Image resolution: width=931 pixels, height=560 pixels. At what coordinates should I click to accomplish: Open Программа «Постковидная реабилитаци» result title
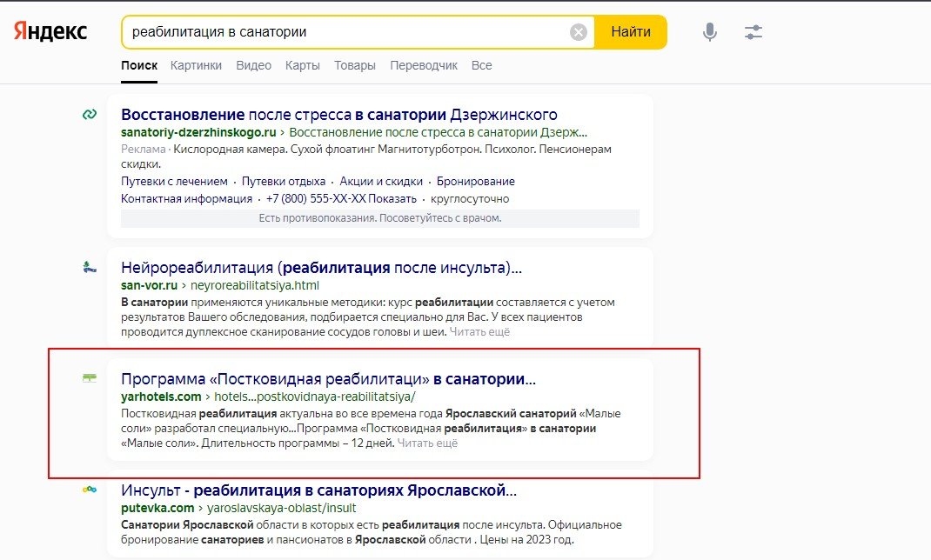coord(328,379)
